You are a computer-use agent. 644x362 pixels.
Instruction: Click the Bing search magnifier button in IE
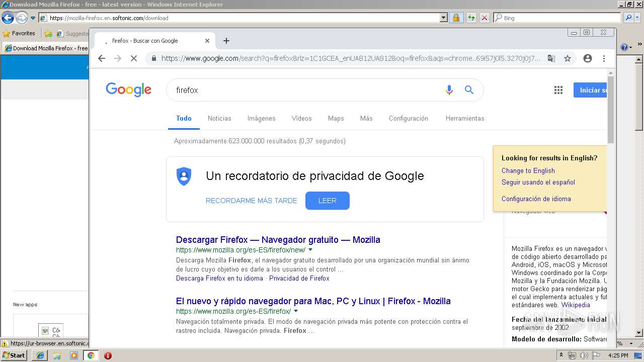tap(628, 18)
